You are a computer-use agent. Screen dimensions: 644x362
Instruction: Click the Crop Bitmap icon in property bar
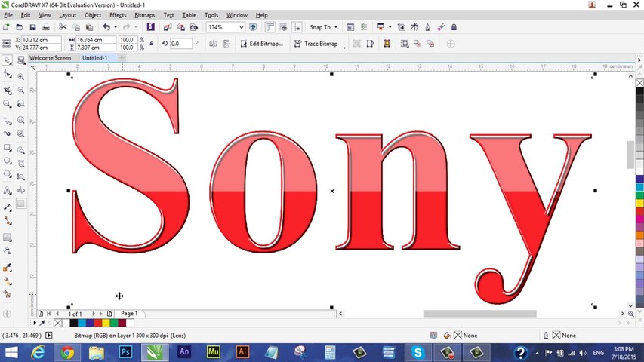[x=357, y=44]
